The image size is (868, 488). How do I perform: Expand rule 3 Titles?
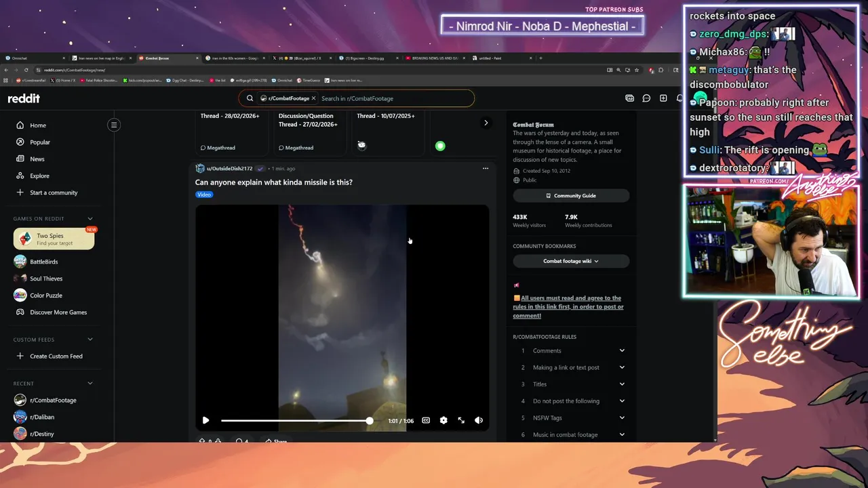[x=571, y=384]
